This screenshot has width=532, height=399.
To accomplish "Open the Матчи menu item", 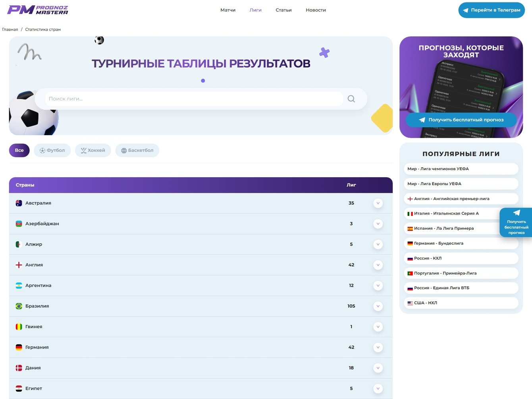I will click(x=228, y=10).
